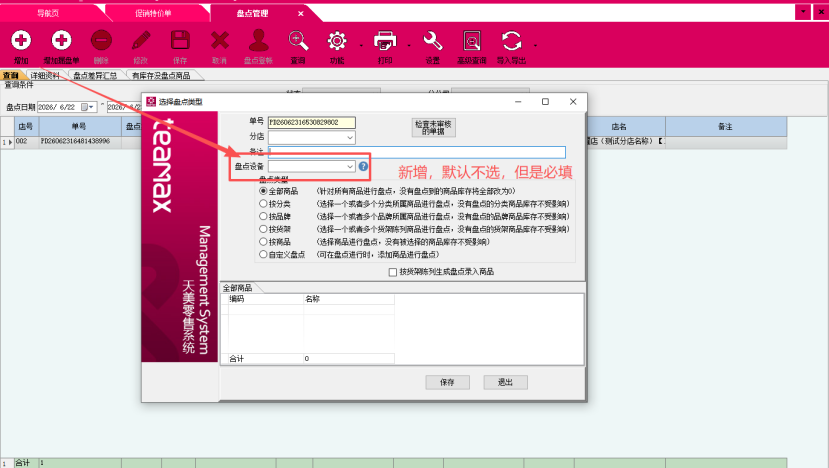This screenshot has width=829, height=468.
Task: Open the tab list dropdown at top right
Action: pos(803,12)
